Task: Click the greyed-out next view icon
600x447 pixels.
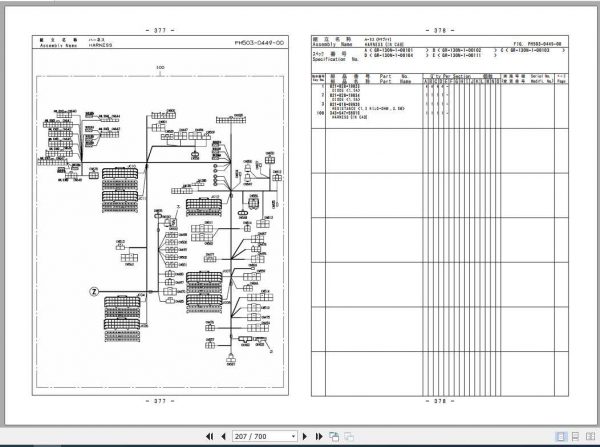Action: pos(349,436)
